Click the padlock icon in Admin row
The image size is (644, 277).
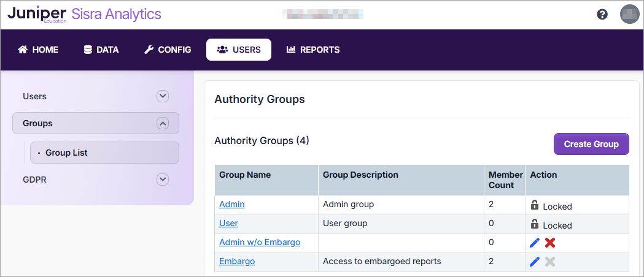click(535, 205)
